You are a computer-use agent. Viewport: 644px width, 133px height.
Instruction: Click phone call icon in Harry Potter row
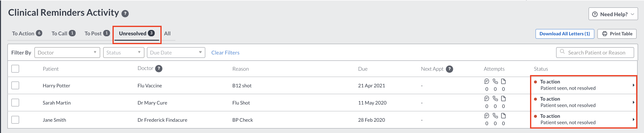click(495, 81)
